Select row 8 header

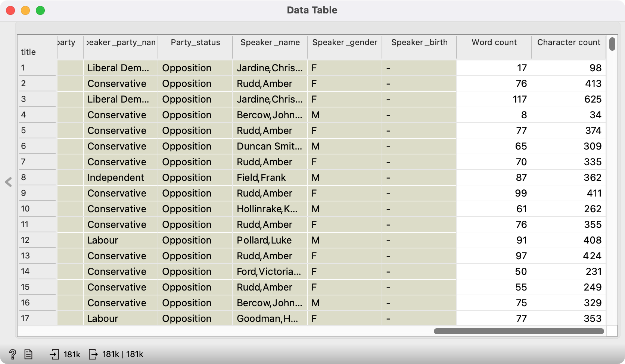click(37, 178)
